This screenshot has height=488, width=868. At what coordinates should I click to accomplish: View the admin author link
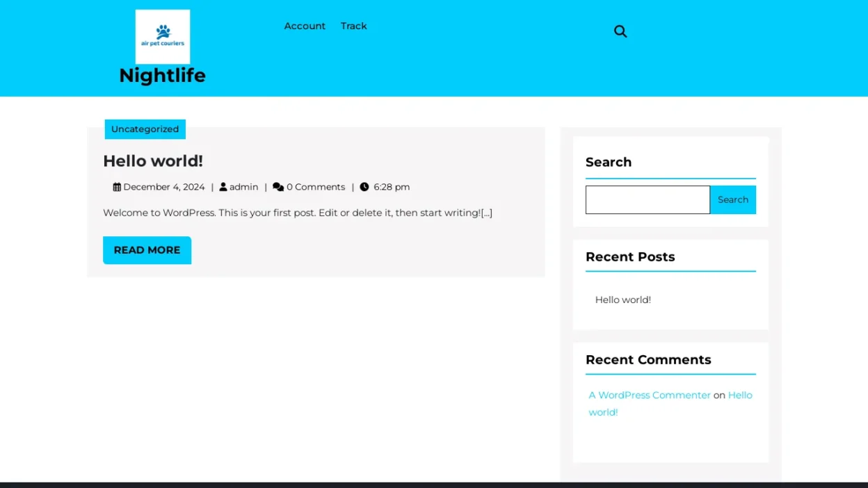coord(243,187)
